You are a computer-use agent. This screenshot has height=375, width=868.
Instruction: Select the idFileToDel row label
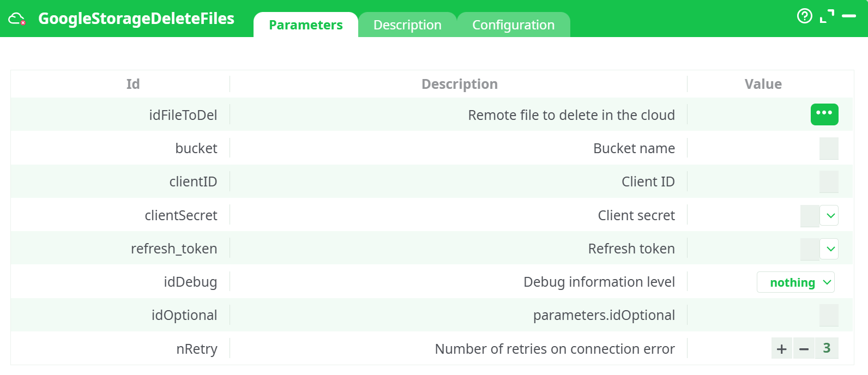click(183, 115)
